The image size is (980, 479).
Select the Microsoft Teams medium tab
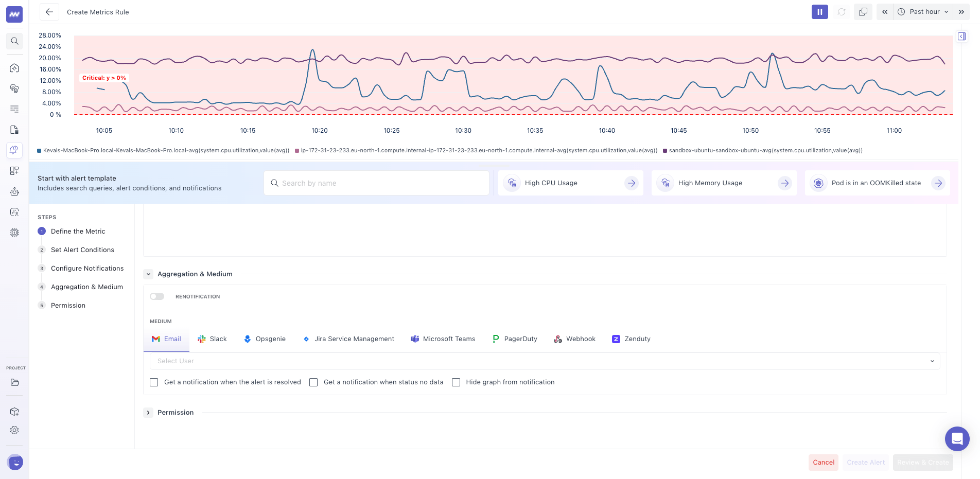(x=443, y=339)
